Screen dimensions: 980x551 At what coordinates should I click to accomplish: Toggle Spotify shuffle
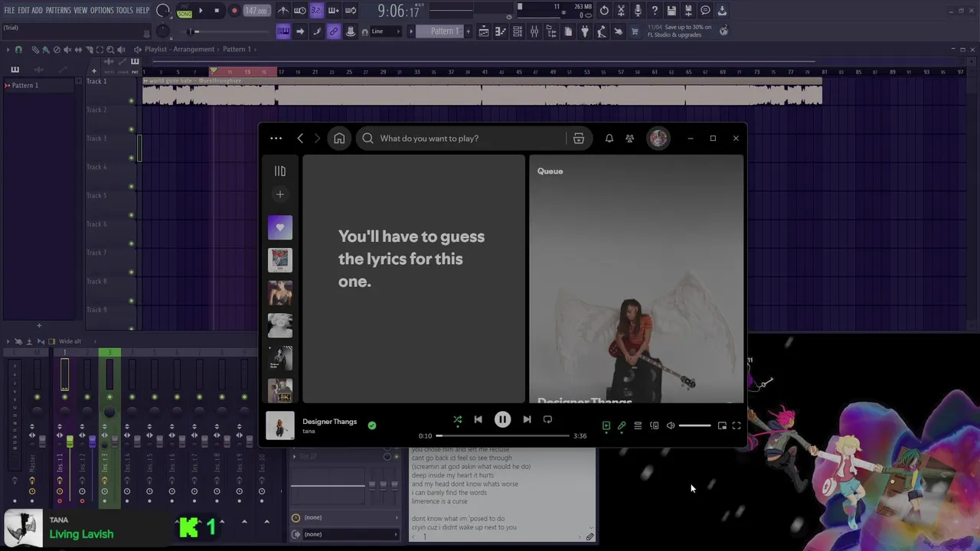pos(458,419)
